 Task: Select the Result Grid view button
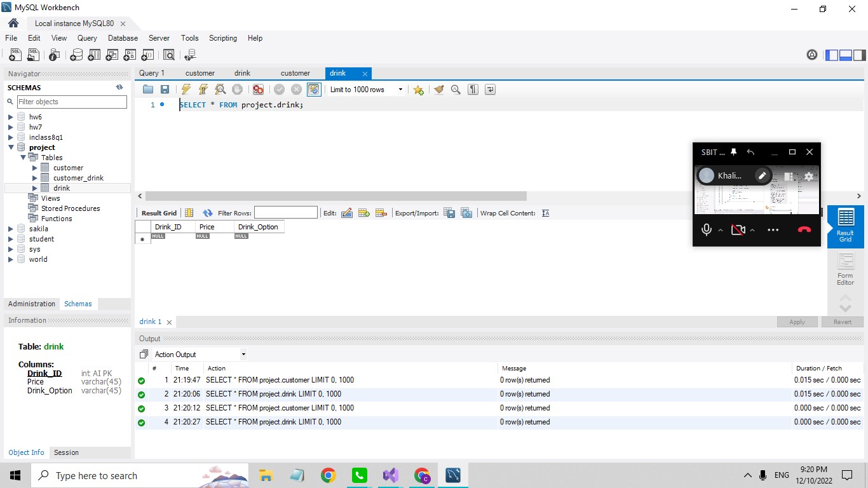tap(845, 226)
